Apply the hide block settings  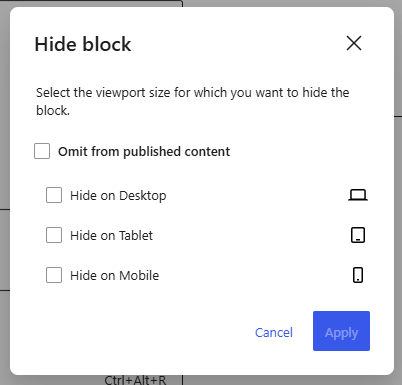(341, 331)
